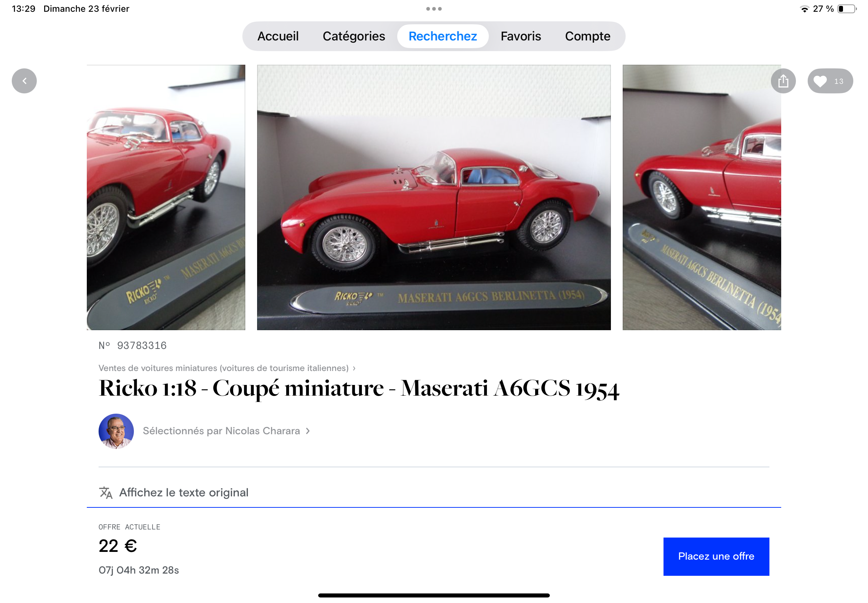
Task: Open Nicolas Charara's profile photo
Action: click(116, 431)
